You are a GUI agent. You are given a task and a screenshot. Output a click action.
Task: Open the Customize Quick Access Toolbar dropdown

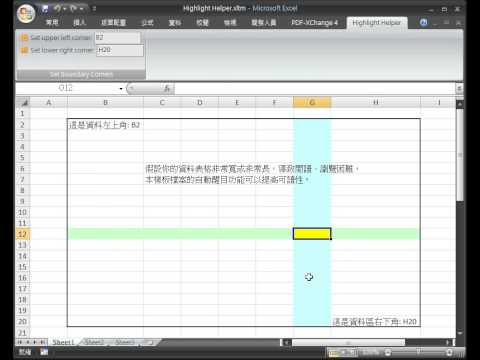click(x=94, y=9)
